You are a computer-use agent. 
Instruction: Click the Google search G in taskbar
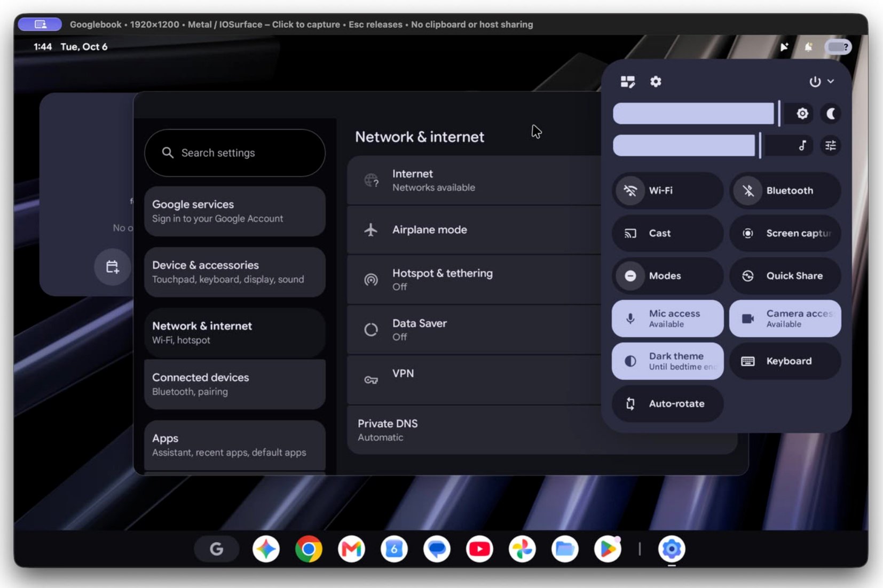[x=216, y=549]
